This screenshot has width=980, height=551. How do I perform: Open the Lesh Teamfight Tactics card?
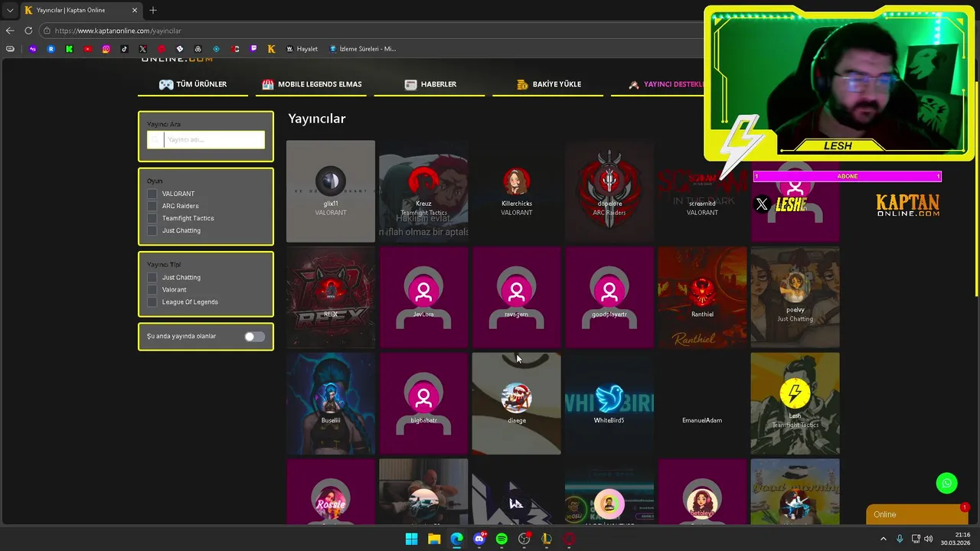795,403
